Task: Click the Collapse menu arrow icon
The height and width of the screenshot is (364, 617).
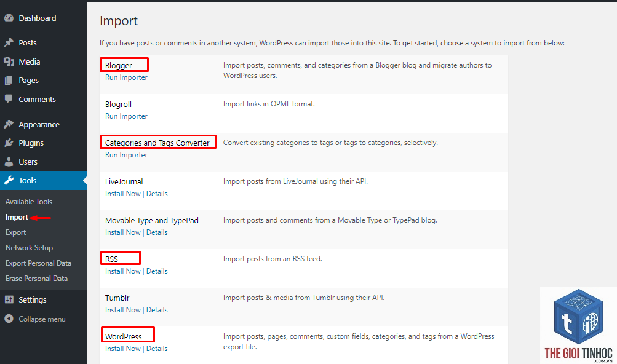Action: [x=9, y=318]
